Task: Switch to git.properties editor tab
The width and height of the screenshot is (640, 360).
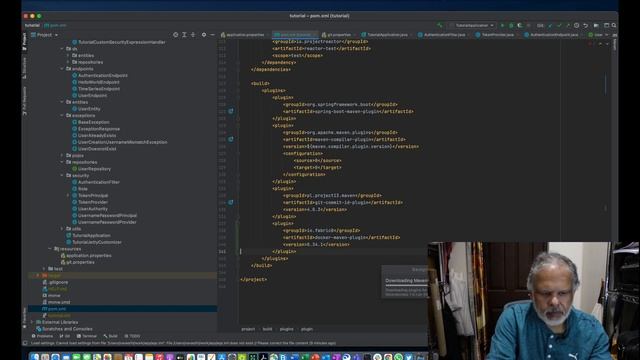Action: (x=337, y=35)
